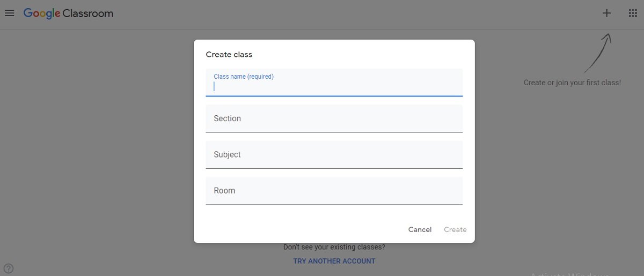The height and width of the screenshot is (276, 644).
Task: Click the 'Create class' dialog title
Action: [229, 54]
